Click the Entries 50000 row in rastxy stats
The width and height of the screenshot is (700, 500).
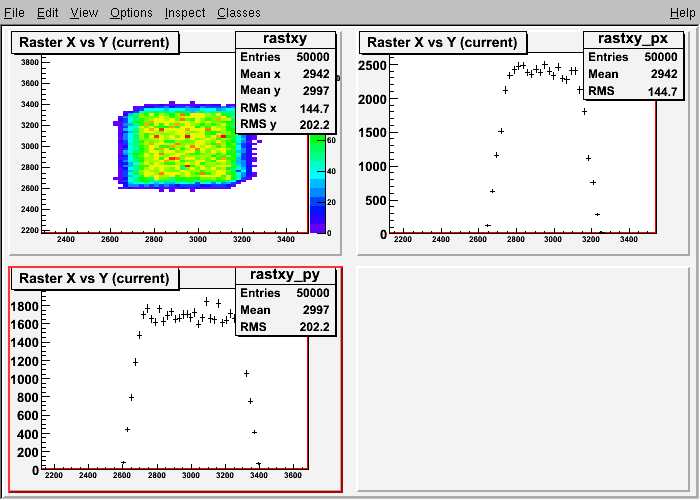coord(285,57)
